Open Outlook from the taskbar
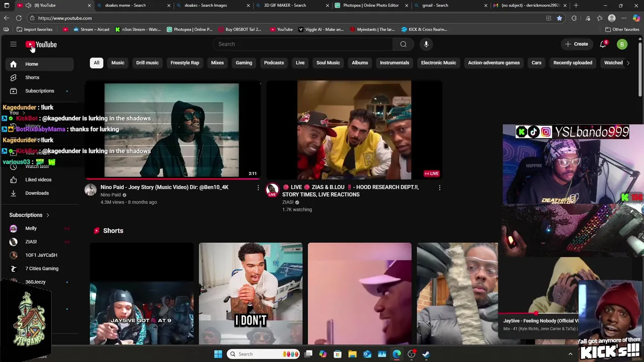This screenshot has width=644, height=362. pos(367,354)
